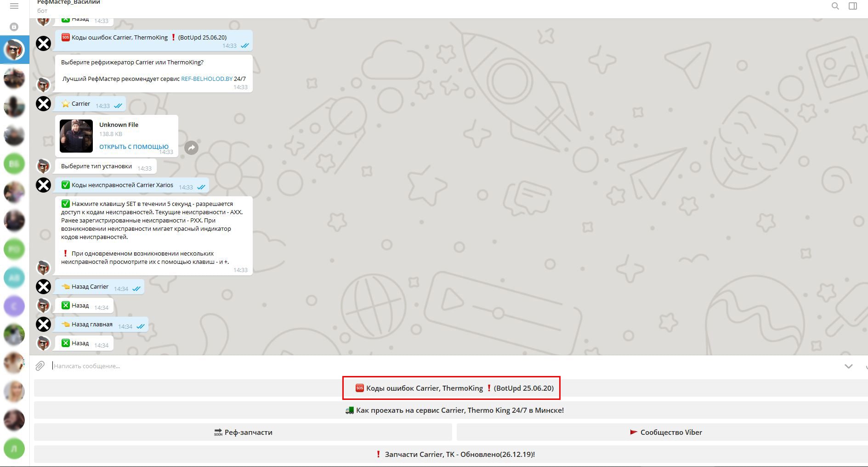Open the chat with the green 'PO' avatar

(14, 249)
